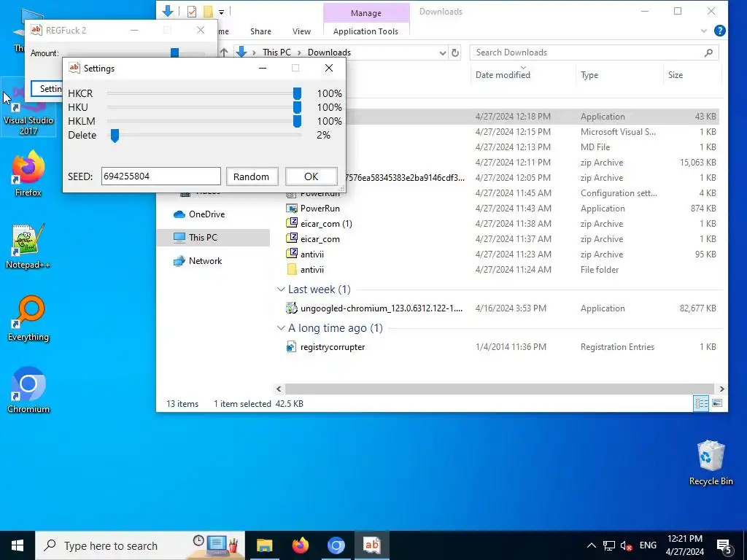Generate a Random seed

click(x=251, y=176)
